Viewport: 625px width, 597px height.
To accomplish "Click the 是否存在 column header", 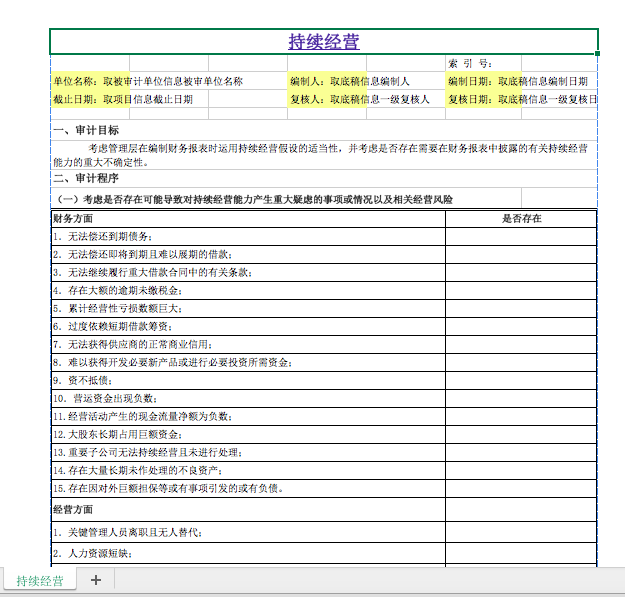I will 521,218.
